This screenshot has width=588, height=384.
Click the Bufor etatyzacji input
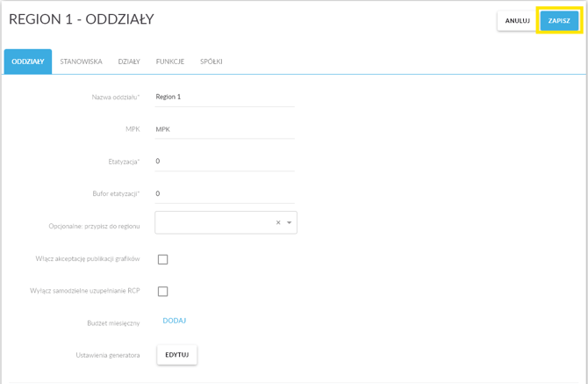click(x=224, y=193)
